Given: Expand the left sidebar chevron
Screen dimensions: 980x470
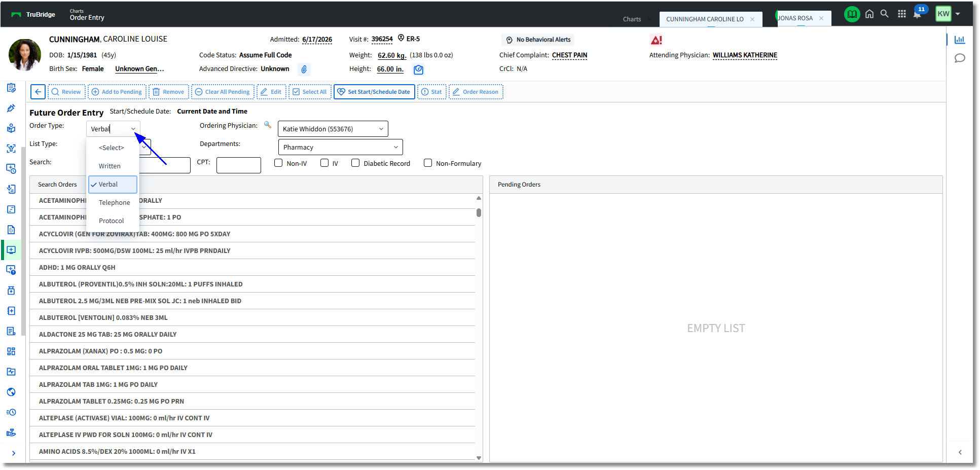Looking at the screenshot, I should pyautogui.click(x=14, y=453).
